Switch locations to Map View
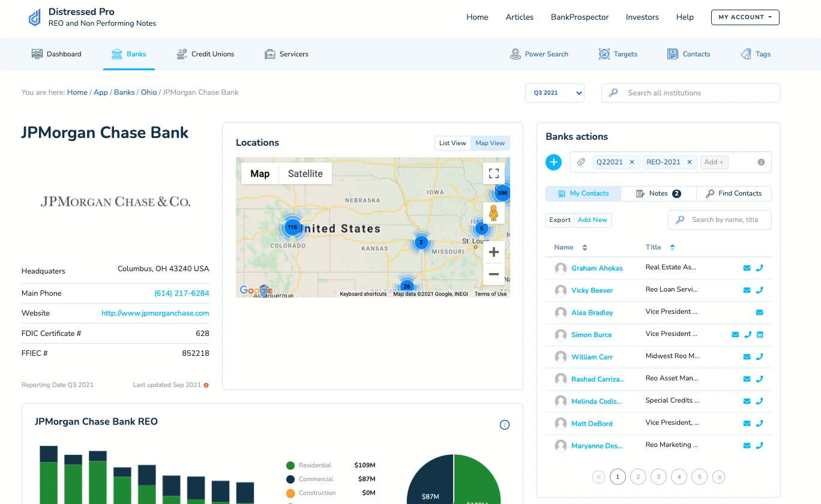The width and height of the screenshot is (821, 504). coord(490,143)
